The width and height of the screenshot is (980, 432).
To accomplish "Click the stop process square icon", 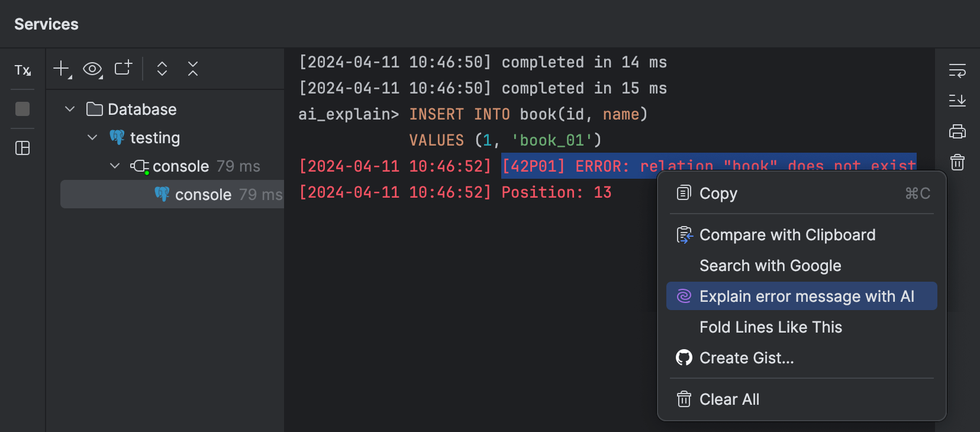I will [x=22, y=109].
